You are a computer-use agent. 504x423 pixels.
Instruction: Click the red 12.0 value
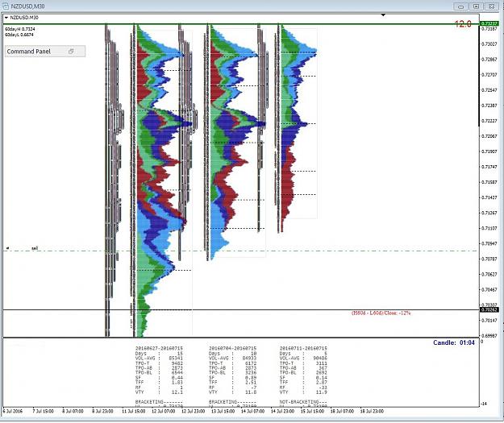click(463, 24)
